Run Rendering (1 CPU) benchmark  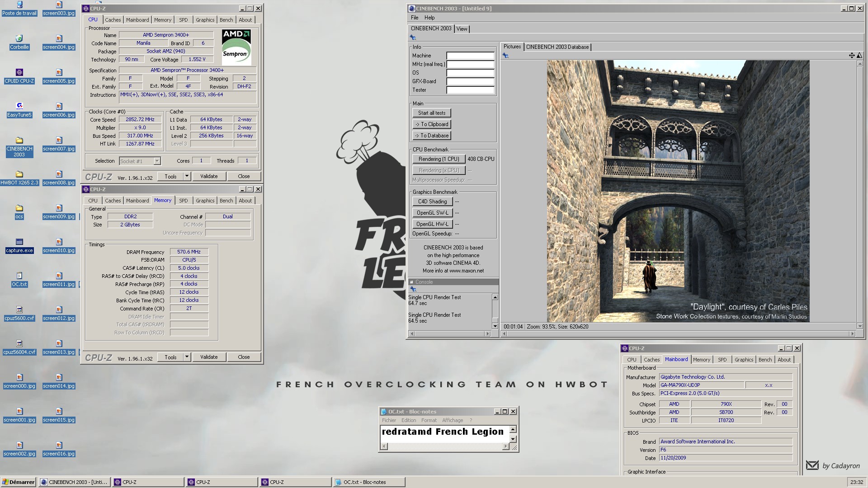coord(439,159)
